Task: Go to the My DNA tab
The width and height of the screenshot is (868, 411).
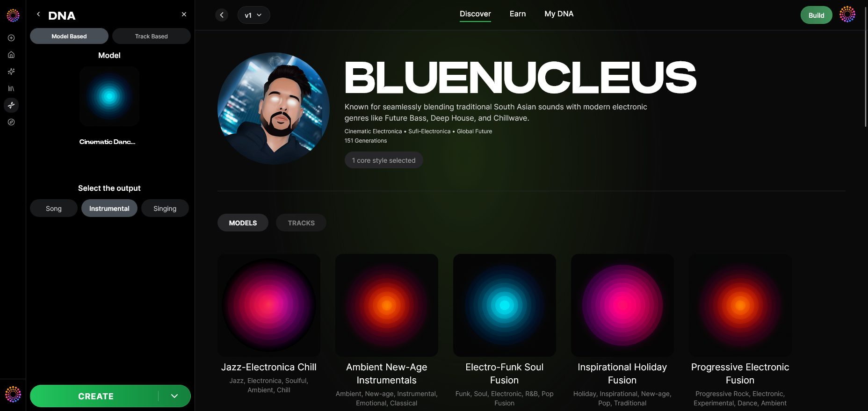Action: [559, 14]
